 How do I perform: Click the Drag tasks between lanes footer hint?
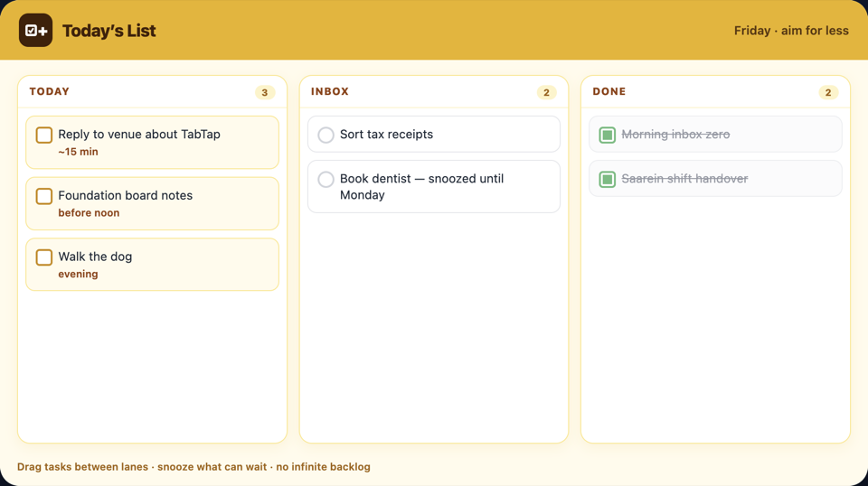tap(193, 467)
